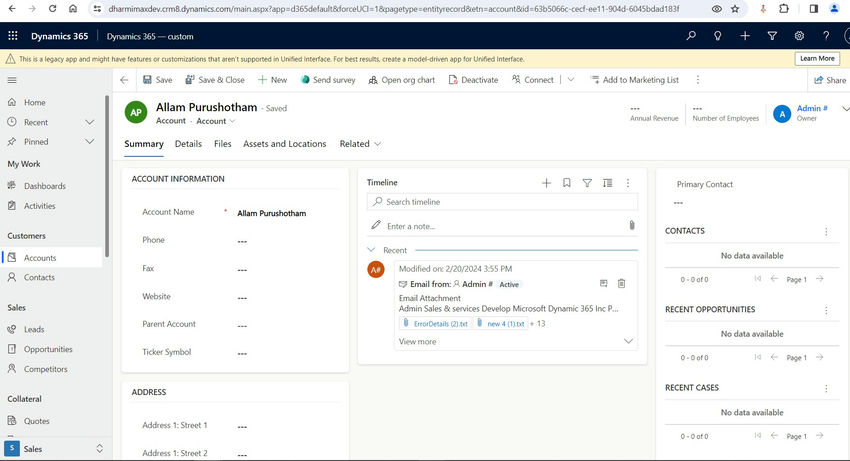Image resolution: width=850 pixels, height=461 pixels.
Task: Open the app launcher waffle menu
Action: [x=14, y=36]
